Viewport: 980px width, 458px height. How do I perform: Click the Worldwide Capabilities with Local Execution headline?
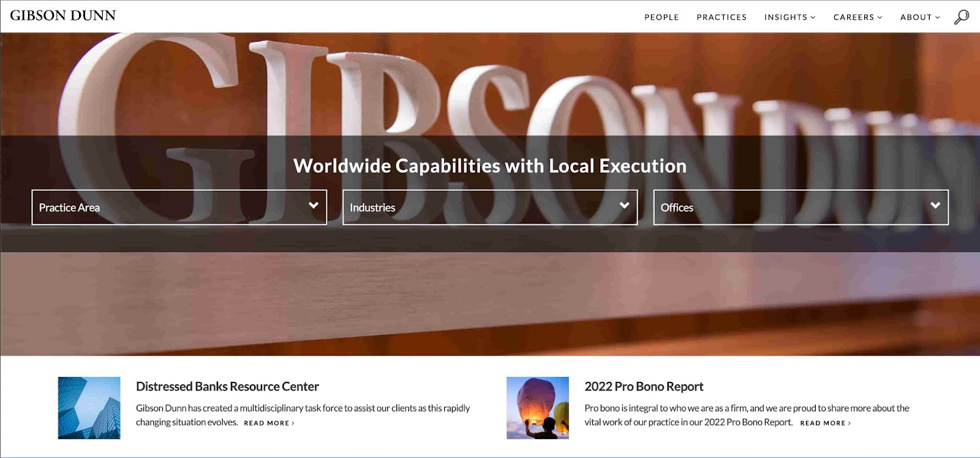click(490, 166)
